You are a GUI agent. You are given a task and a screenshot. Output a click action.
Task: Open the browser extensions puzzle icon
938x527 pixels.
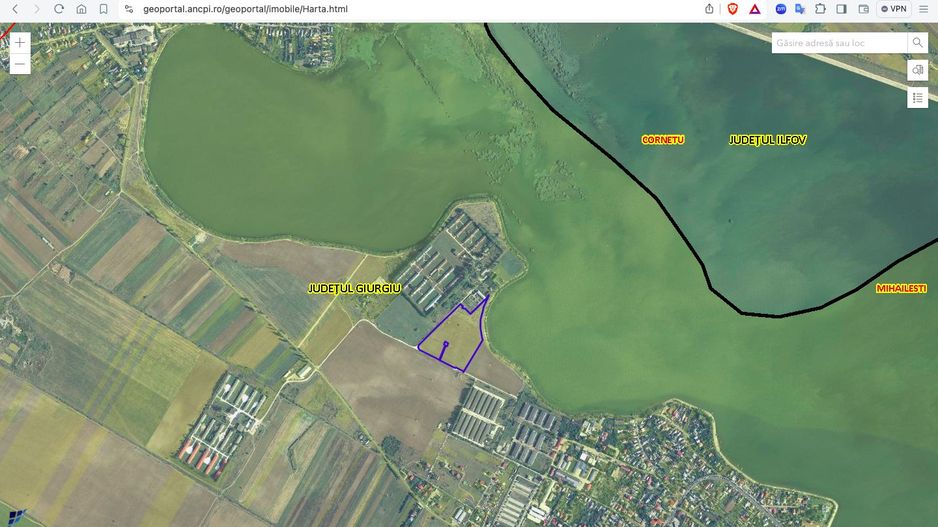tap(820, 9)
